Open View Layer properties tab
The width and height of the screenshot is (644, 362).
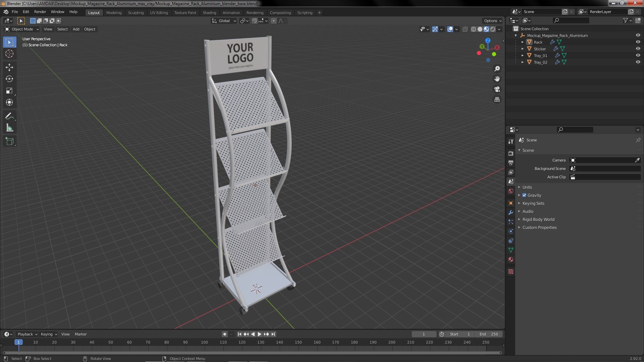click(x=511, y=172)
